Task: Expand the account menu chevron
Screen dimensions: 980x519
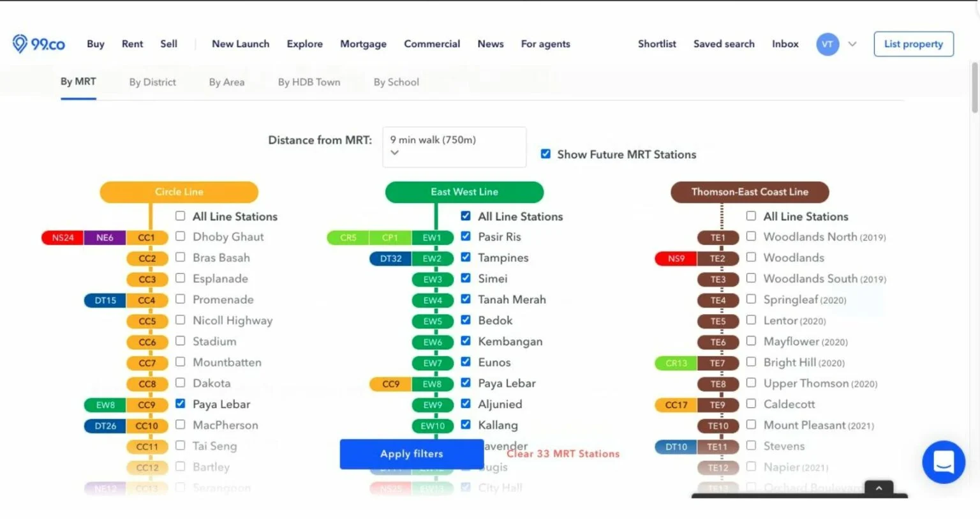Action: [x=852, y=44]
